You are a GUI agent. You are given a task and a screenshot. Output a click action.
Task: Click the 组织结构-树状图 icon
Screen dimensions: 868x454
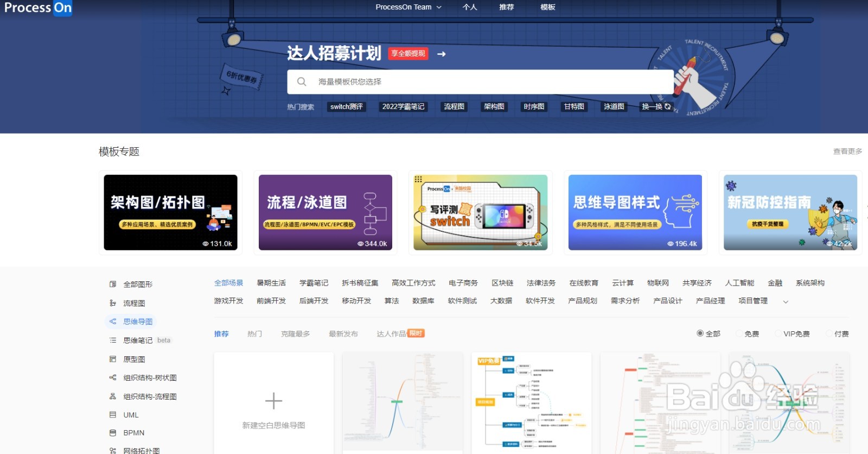point(113,377)
